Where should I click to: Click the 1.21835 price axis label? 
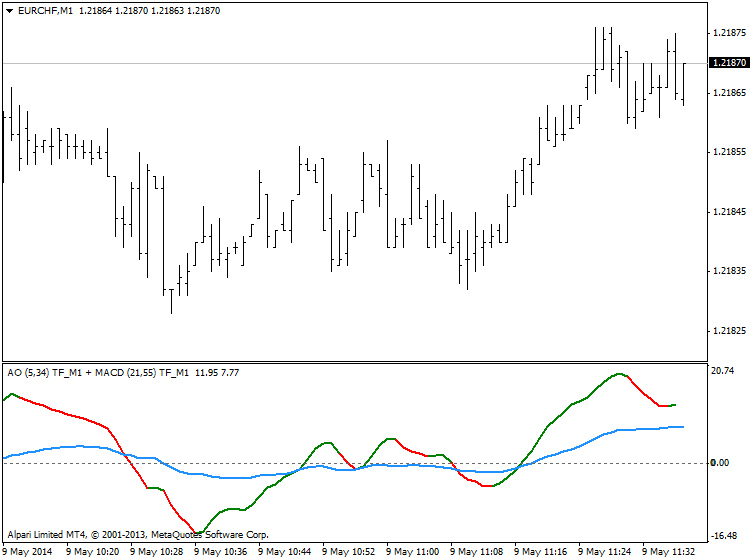coord(729,271)
